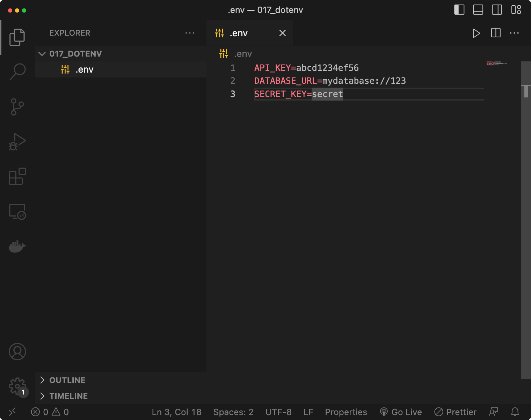Toggle the Split Editor layout

[x=495, y=33]
